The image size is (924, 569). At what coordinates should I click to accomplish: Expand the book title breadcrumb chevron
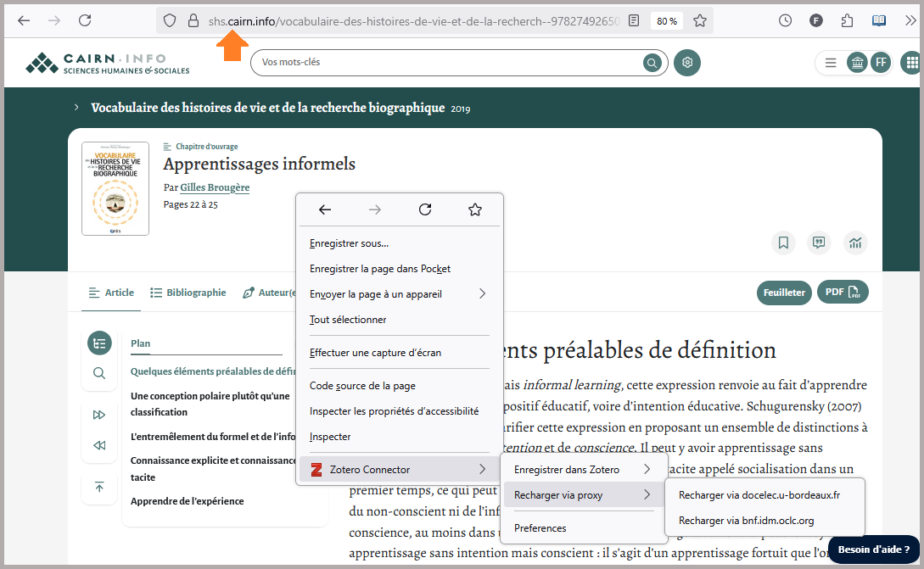click(x=76, y=107)
